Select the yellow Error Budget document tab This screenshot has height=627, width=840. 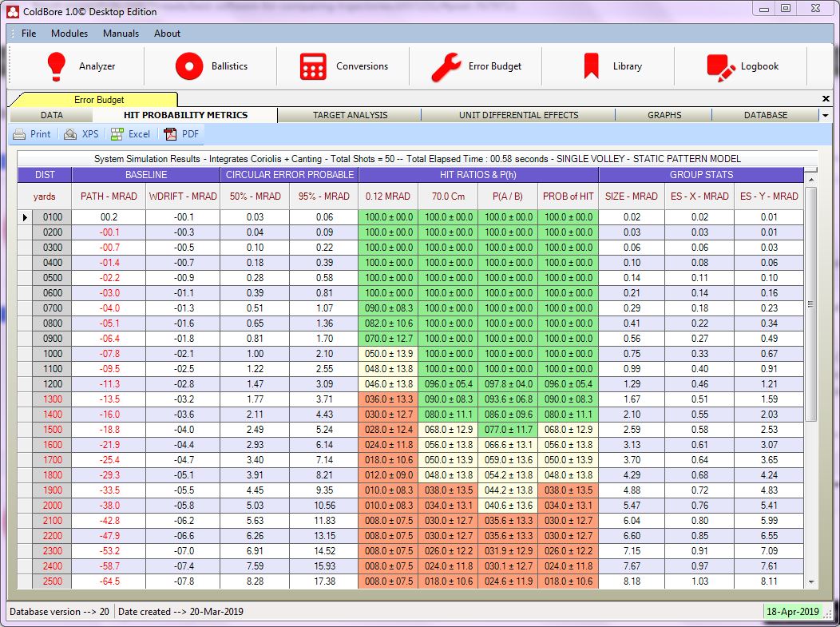coord(98,100)
